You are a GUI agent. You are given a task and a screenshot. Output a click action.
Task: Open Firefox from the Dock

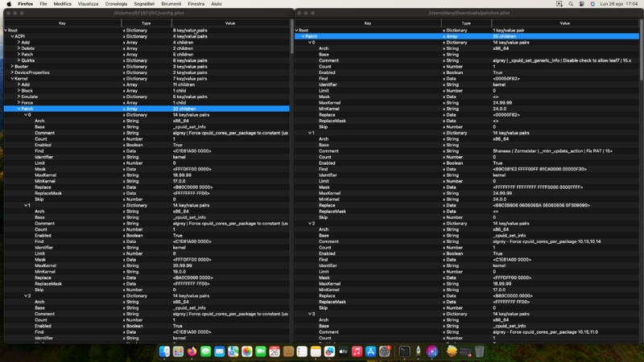point(192,352)
